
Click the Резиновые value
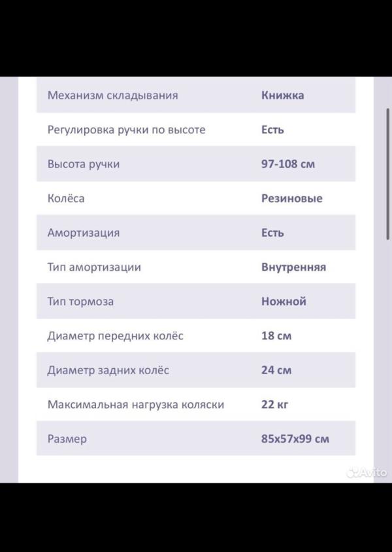[x=292, y=198]
